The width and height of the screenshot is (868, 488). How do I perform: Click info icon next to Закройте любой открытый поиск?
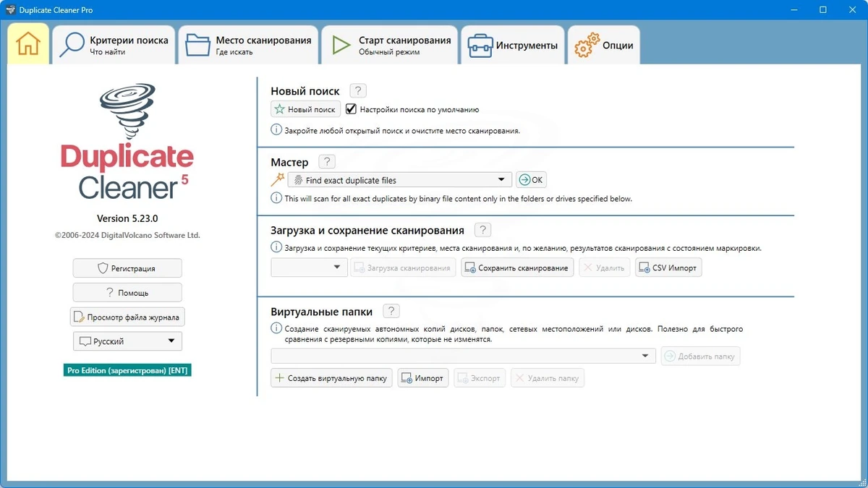coord(276,130)
